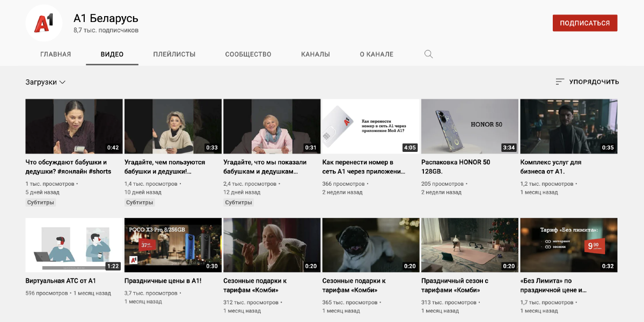Image resolution: width=644 pixels, height=322 pixels.
Task: Click '1,7 тыс. просмотров' text
Action: coord(546,303)
